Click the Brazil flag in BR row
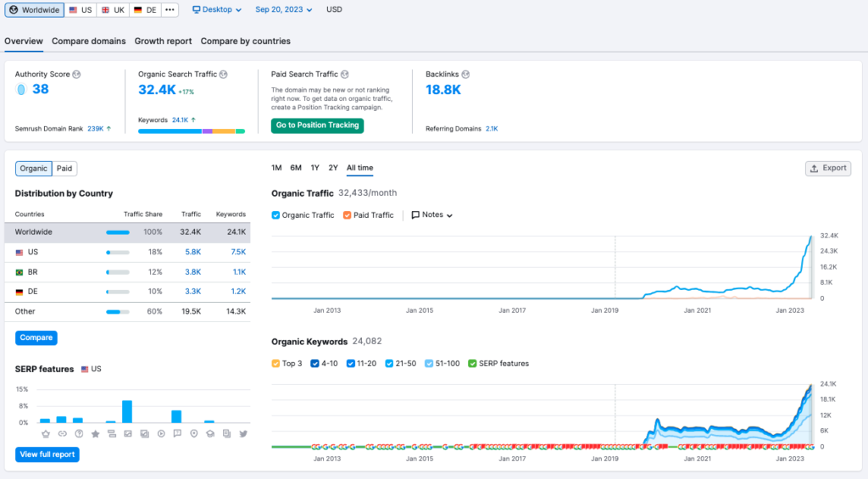The image size is (868, 479). (19, 272)
